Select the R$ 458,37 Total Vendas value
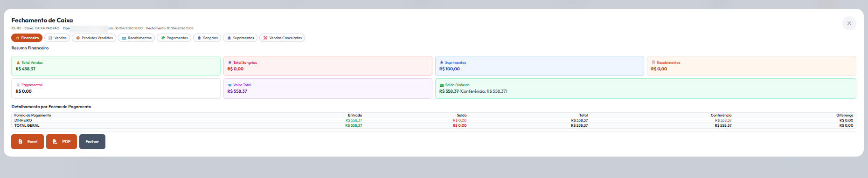This screenshot has width=868, height=178. click(x=26, y=69)
